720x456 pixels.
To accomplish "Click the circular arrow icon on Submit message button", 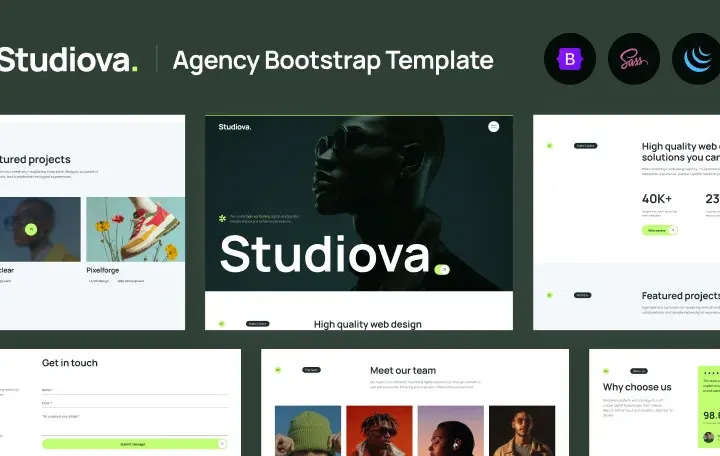I will tap(222, 444).
